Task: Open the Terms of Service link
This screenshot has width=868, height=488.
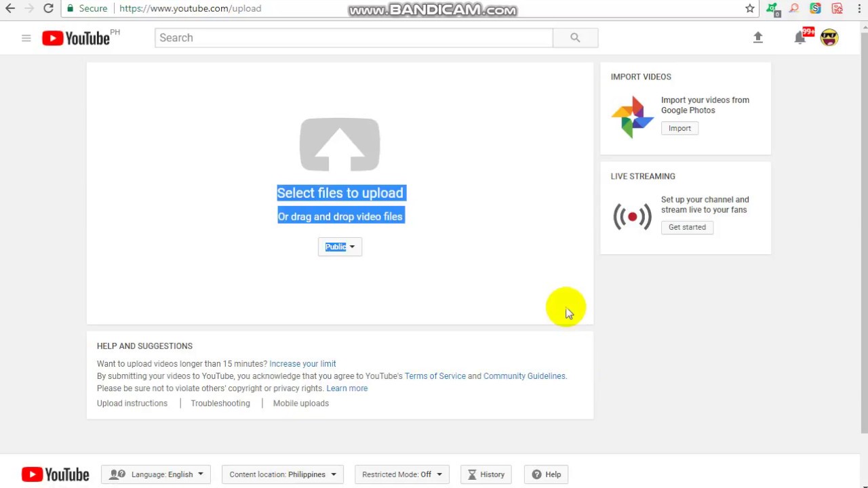Action: pos(435,376)
